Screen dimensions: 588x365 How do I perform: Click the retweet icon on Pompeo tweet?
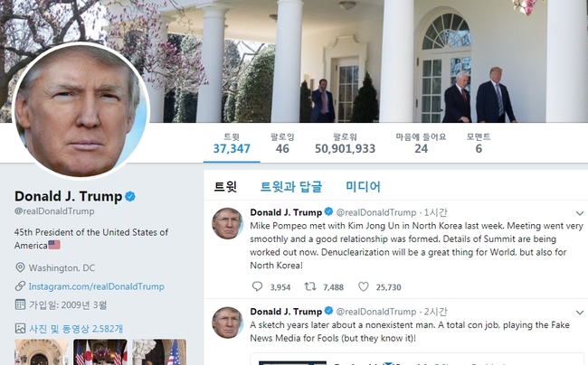click(309, 286)
